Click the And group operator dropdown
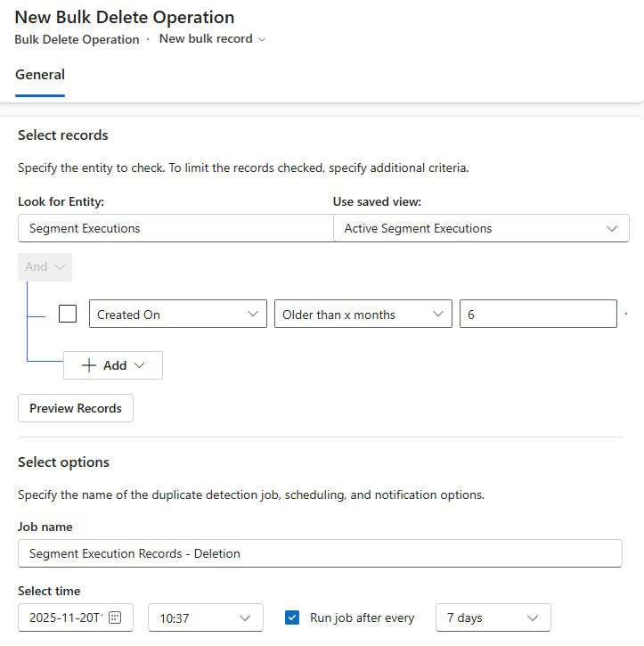The width and height of the screenshot is (644, 646). (x=45, y=266)
